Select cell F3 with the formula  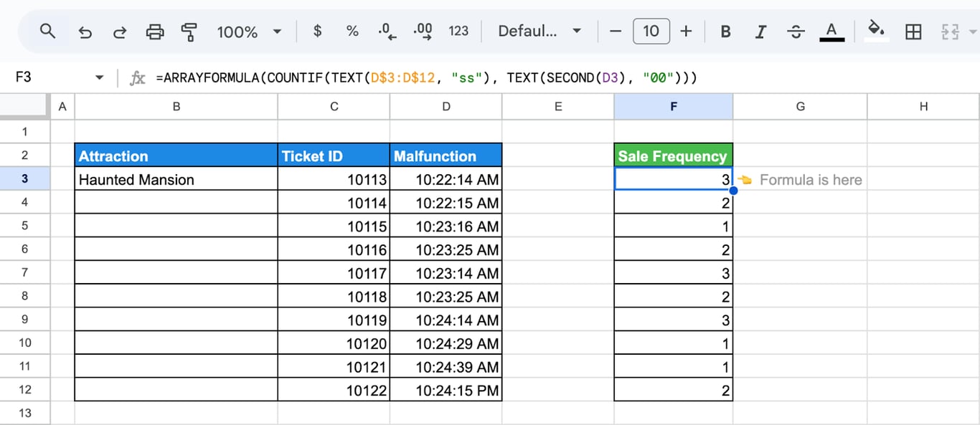click(674, 179)
